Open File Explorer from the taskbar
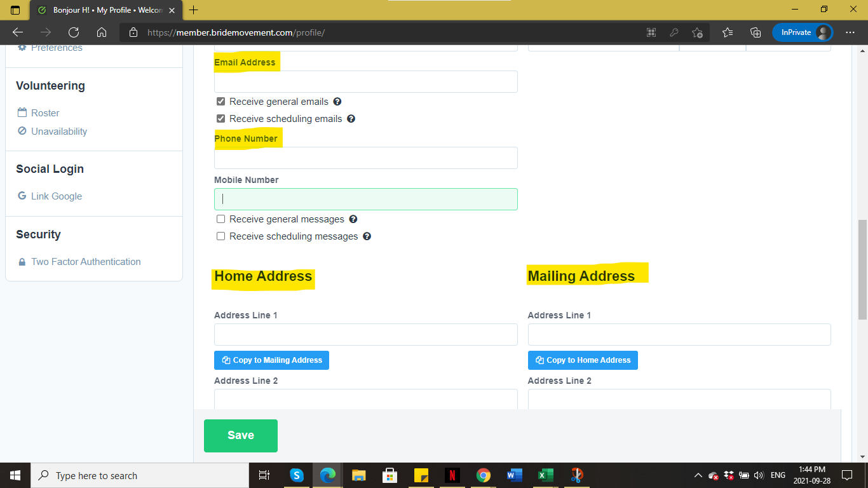The width and height of the screenshot is (868, 488). tap(359, 475)
